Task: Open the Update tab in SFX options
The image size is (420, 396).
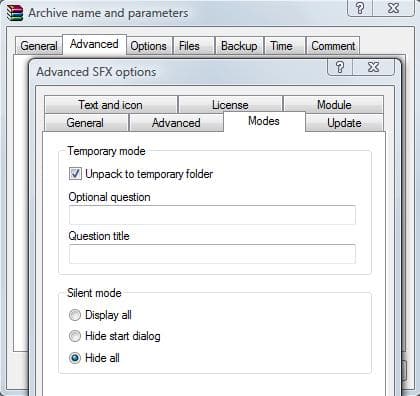Action: tap(344, 123)
